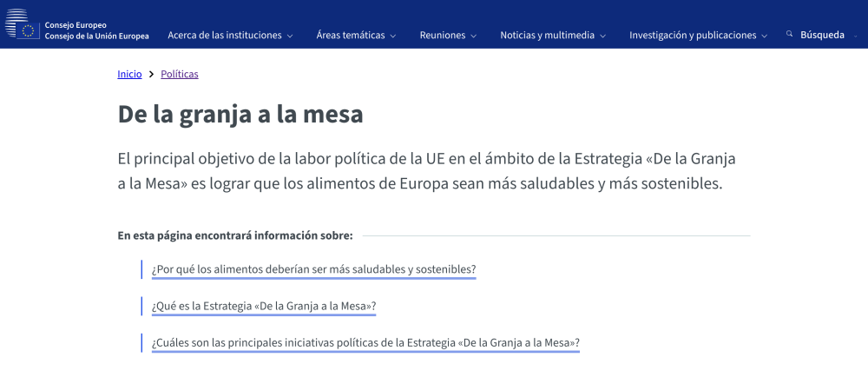Click the magnifying glass search icon
868x384 pixels.
790,35
